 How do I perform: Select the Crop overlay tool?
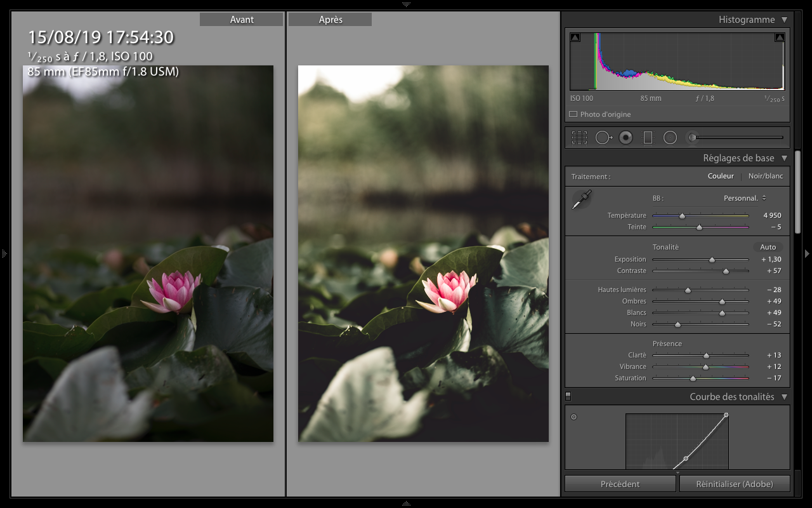(x=579, y=137)
